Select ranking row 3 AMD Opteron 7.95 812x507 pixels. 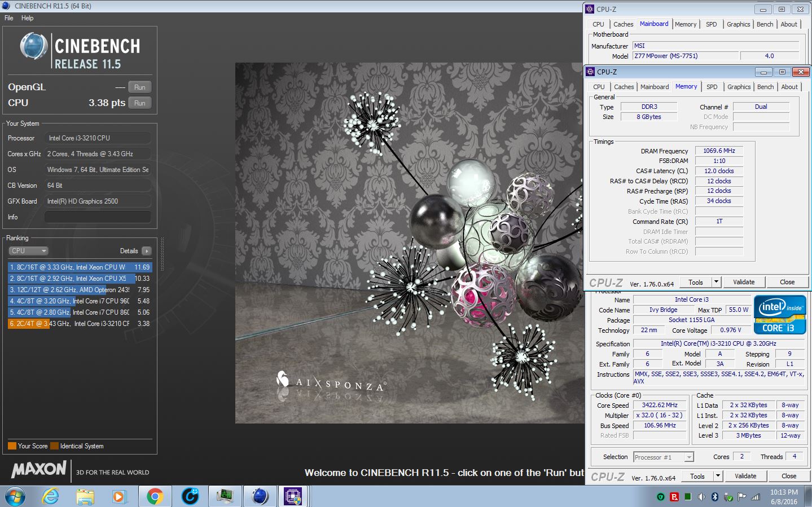(80, 290)
